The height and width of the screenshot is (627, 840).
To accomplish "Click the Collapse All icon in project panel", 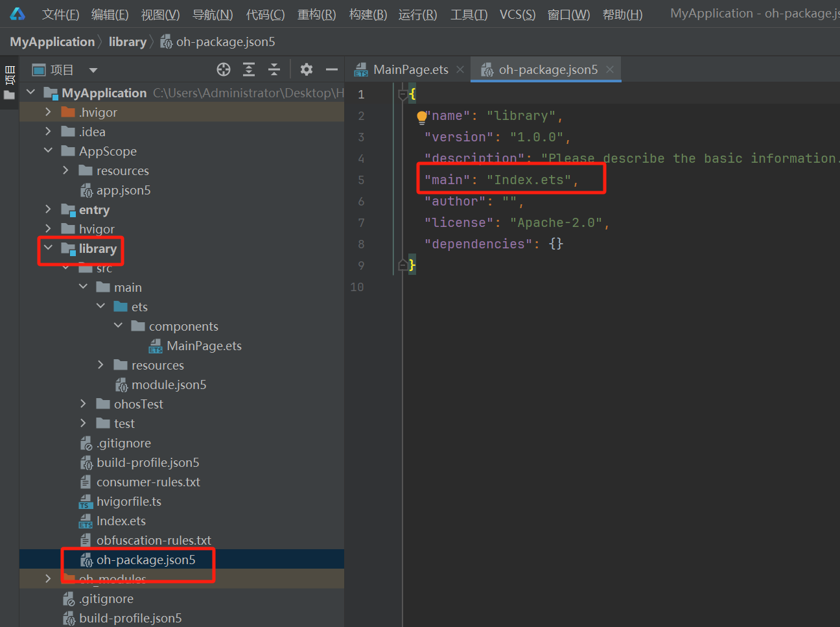I will point(274,69).
